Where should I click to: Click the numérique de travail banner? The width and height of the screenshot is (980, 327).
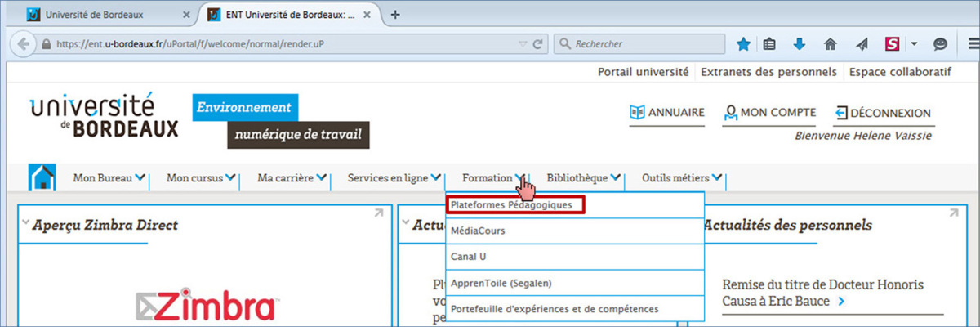[x=297, y=135]
